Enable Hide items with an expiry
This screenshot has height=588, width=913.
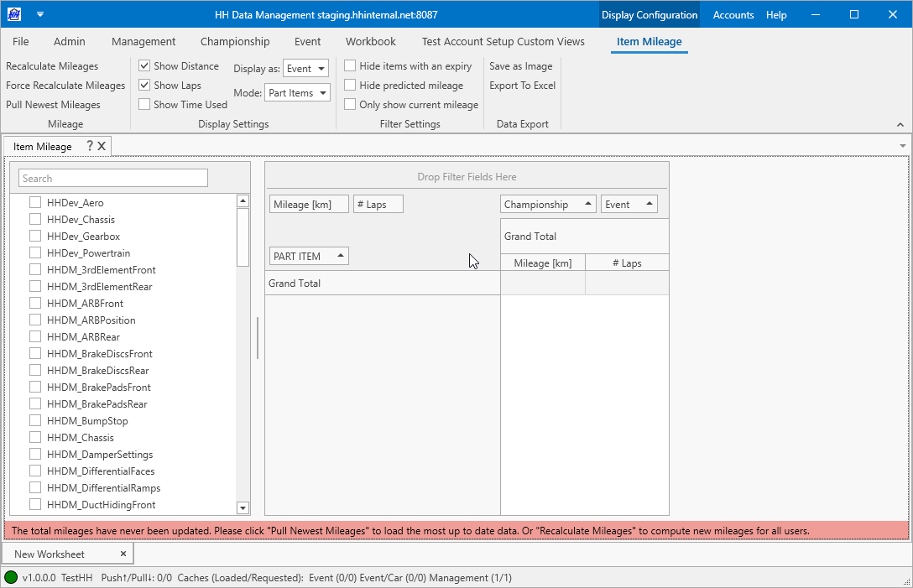click(x=350, y=65)
